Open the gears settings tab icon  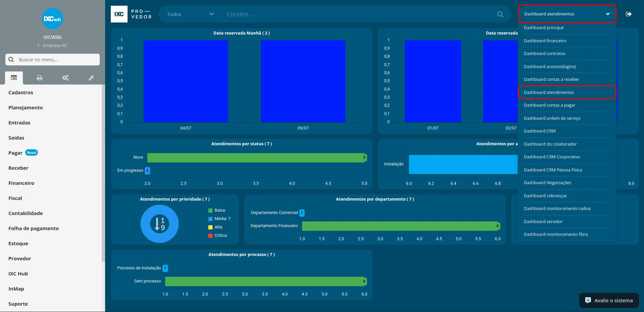[65, 78]
